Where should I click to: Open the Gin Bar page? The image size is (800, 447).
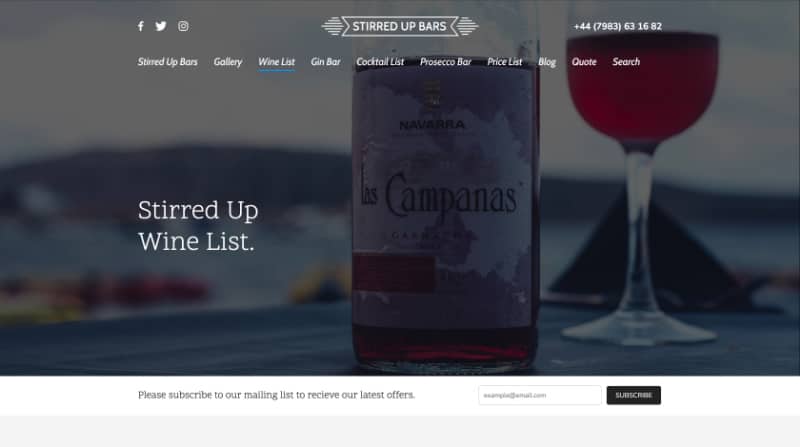326,62
